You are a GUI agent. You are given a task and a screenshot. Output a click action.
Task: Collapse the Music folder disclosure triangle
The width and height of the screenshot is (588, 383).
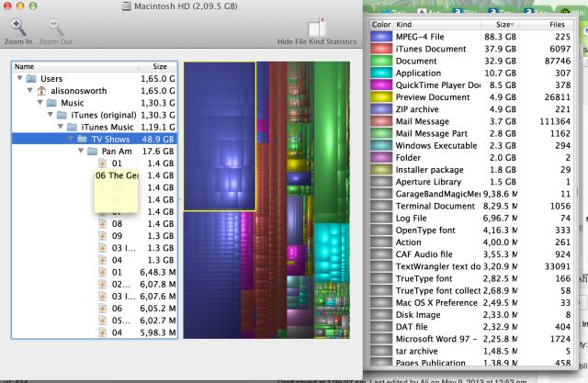pos(40,102)
